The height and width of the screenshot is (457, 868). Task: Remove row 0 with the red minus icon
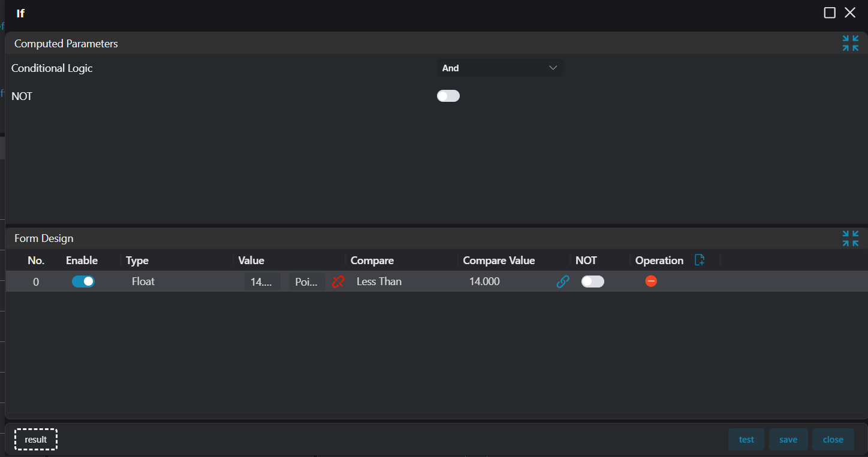click(x=651, y=281)
